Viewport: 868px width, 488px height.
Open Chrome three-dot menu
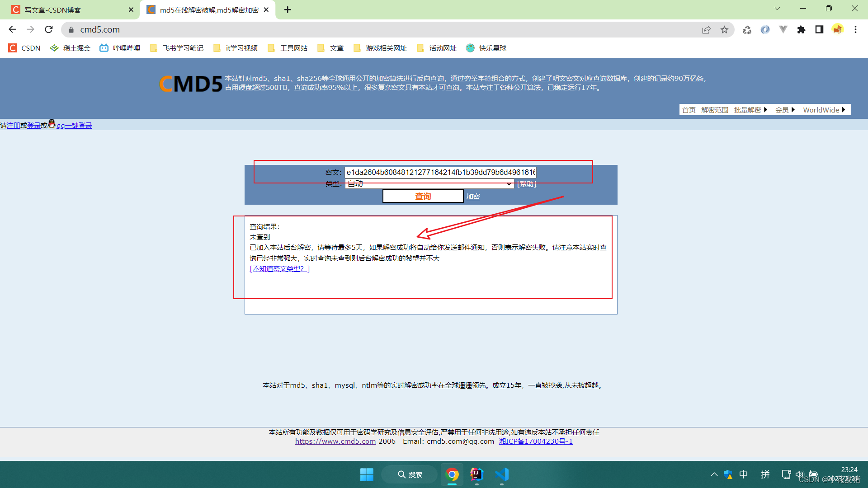click(855, 29)
